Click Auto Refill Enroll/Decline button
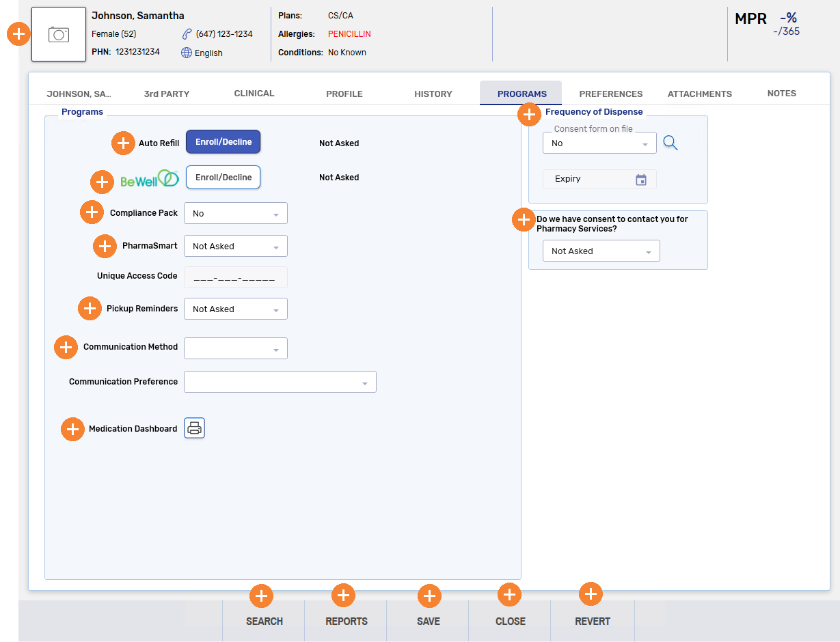Screen dimensions: 840x642 tap(223, 142)
